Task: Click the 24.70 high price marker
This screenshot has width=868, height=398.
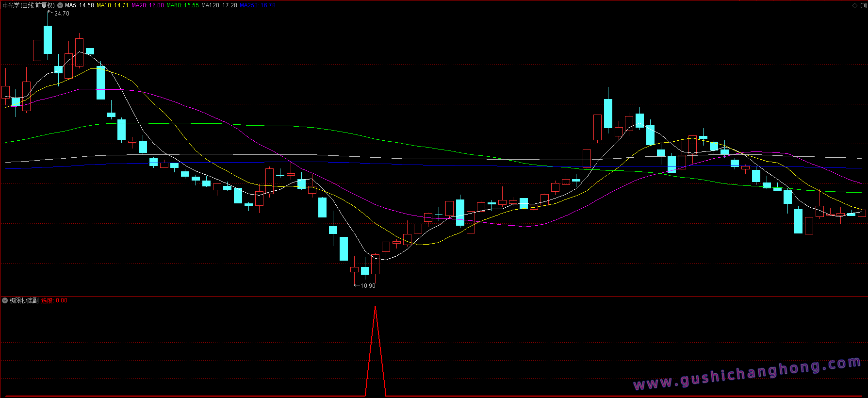Action: click(x=62, y=14)
